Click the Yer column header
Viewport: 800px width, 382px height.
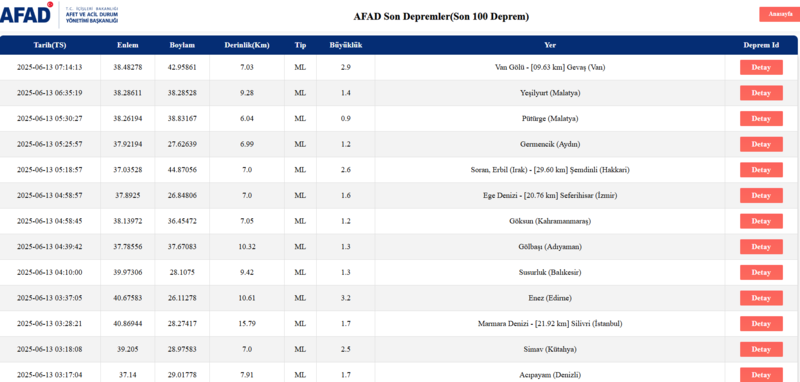550,45
